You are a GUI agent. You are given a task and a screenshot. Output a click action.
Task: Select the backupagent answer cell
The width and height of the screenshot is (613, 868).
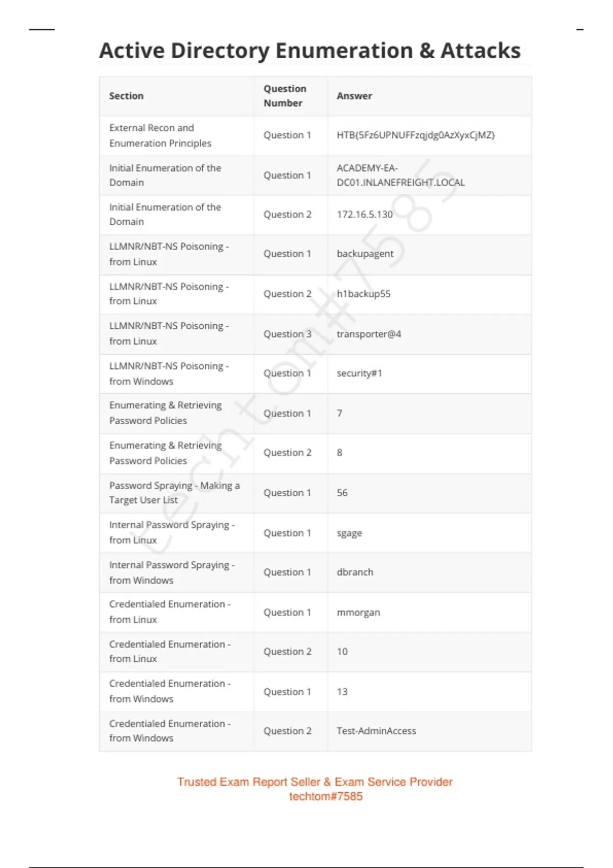pyautogui.click(x=365, y=254)
